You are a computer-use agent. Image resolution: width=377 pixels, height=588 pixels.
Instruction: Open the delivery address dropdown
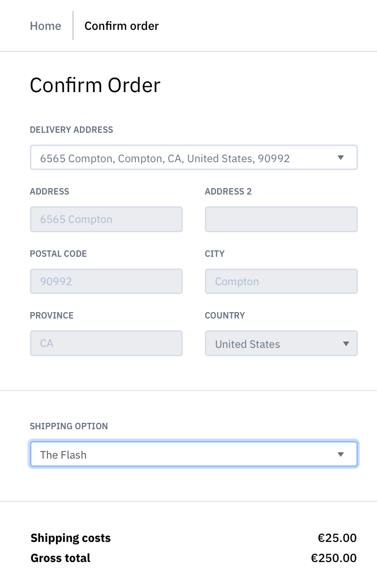[x=194, y=157]
